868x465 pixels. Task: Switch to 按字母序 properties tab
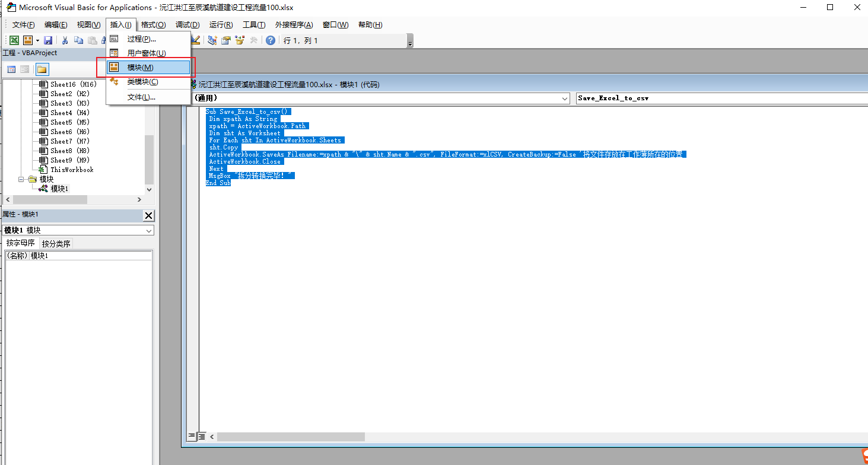pyautogui.click(x=21, y=243)
